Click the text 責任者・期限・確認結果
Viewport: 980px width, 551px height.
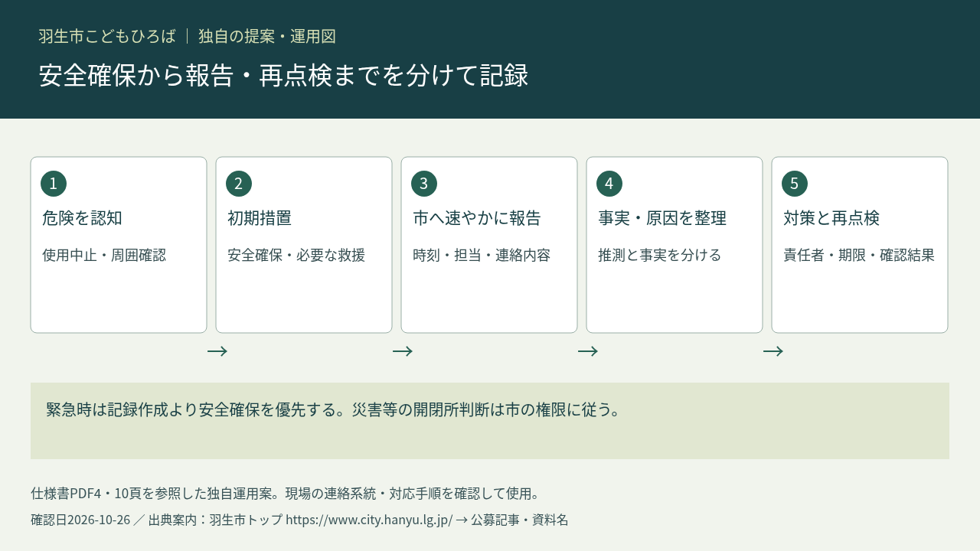(x=859, y=255)
